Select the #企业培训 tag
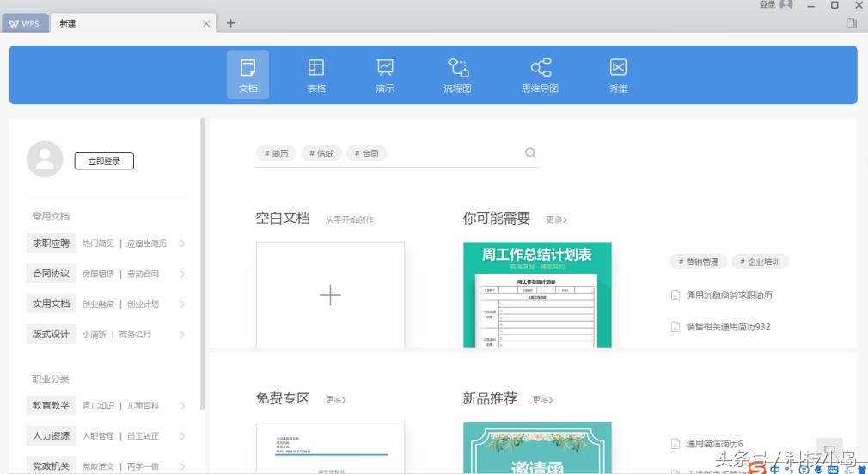Viewport: 868px width, 474px height. (x=760, y=262)
